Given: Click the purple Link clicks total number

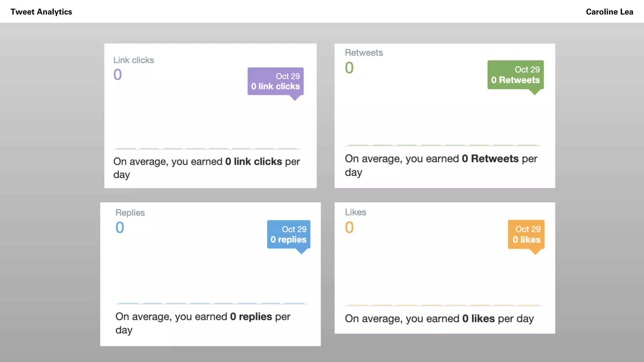Looking at the screenshot, I should click(x=118, y=75).
